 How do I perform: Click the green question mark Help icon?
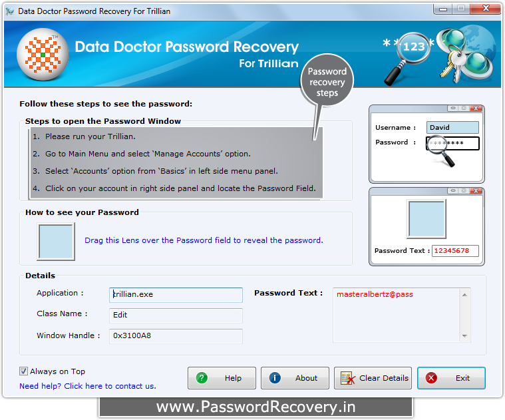pos(202,378)
